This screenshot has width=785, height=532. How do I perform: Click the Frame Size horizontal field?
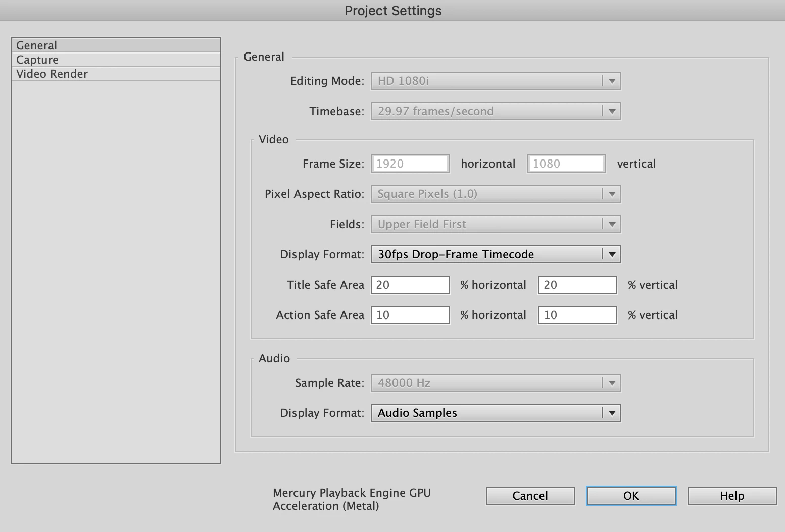pos(410,164)
